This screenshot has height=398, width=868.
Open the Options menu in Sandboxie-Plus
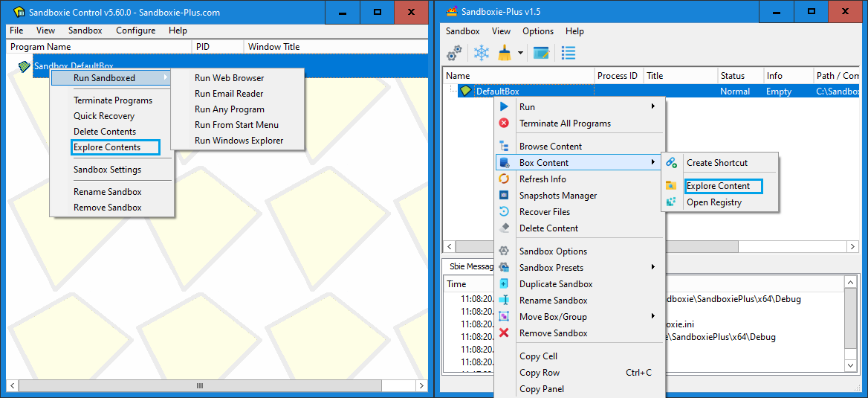(538, 31)
